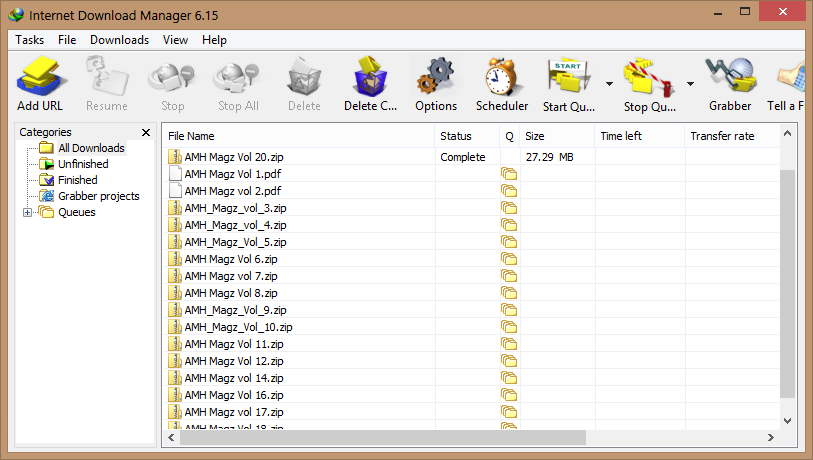Click the vertical scrollbar thumb
The image size is (813, 460).
point(787,284)
